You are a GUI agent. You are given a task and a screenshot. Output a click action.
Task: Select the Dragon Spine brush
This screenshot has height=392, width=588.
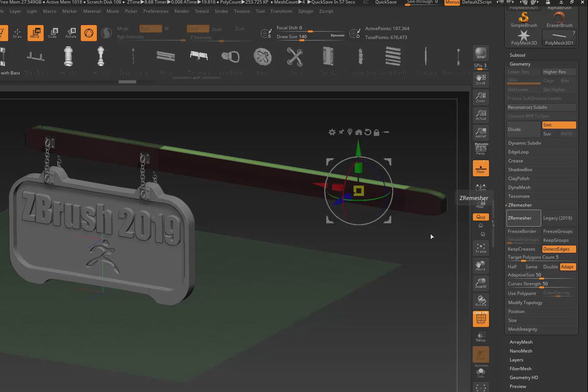pos(133,61)
